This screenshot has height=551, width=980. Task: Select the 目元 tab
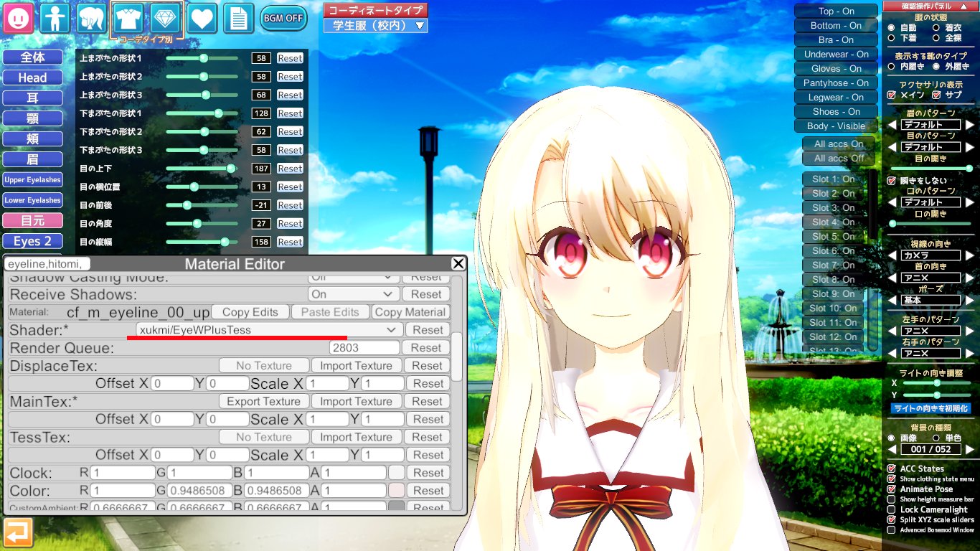coord(32,221)
